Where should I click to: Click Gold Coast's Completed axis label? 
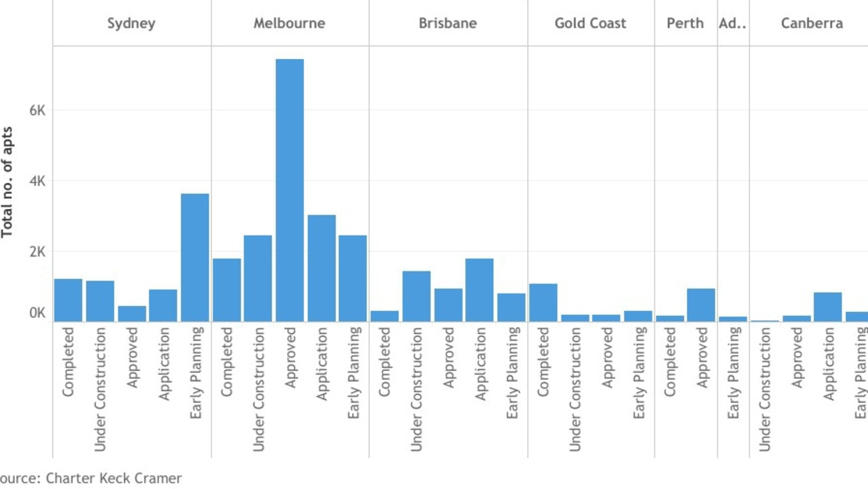coord(543,362)
